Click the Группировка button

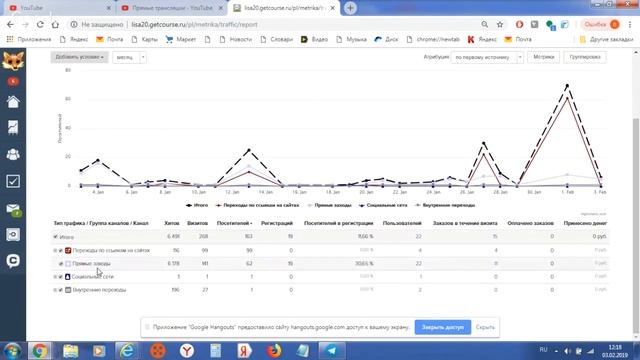[585, 57]
